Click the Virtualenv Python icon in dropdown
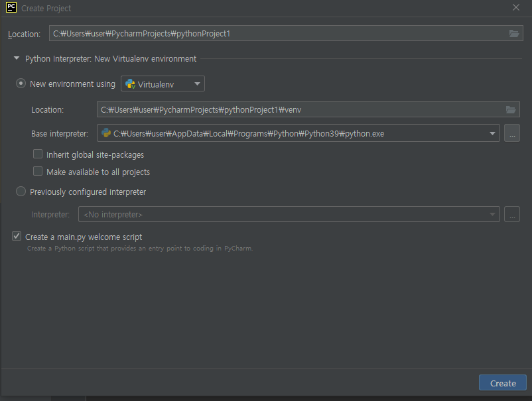The height and width of the screenshot is (401, 532). [130, 84]
